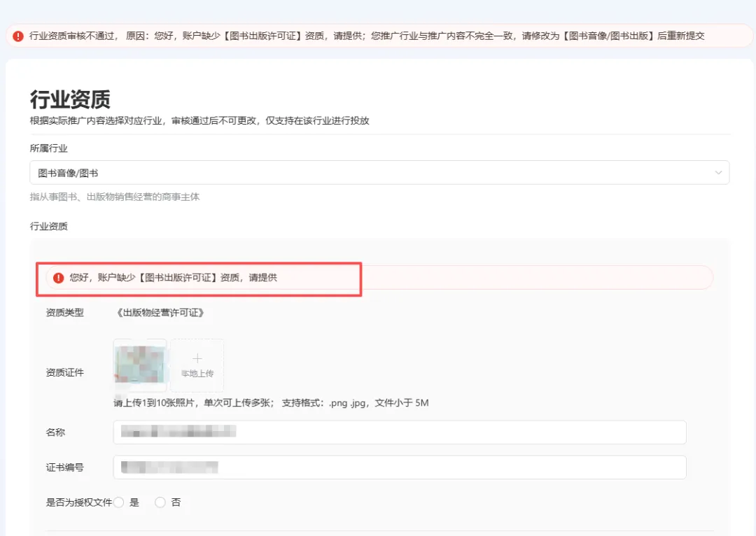This screenshot has width=756, height=536.
Task: Open the 所属行业 dropdown showing 图书音像/图书
Action: pos(379,173)
